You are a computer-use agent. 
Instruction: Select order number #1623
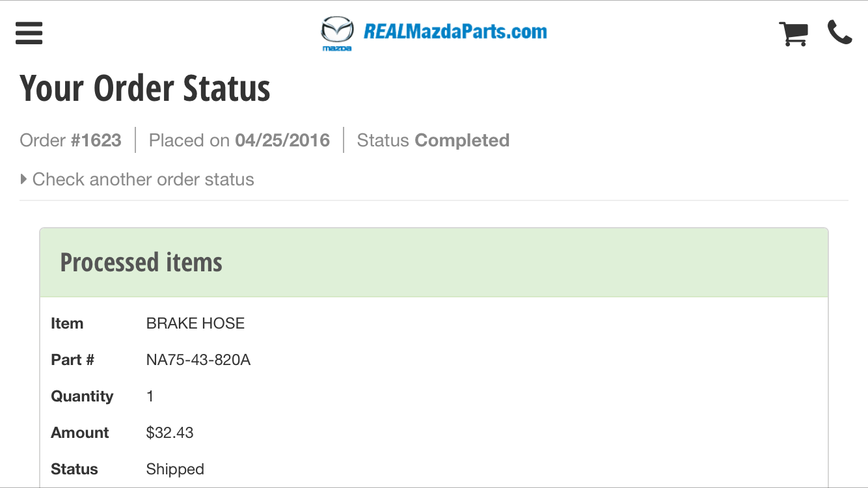click(x=96, y=141)
